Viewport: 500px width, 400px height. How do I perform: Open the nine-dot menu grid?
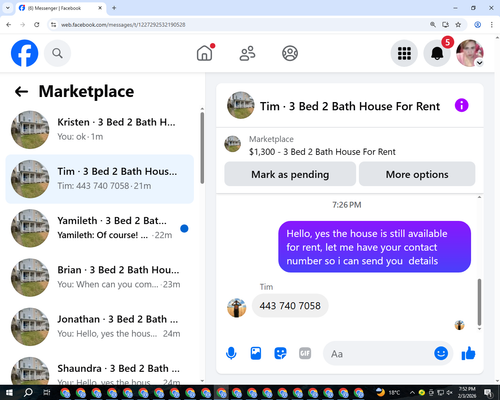click(404, 53)
